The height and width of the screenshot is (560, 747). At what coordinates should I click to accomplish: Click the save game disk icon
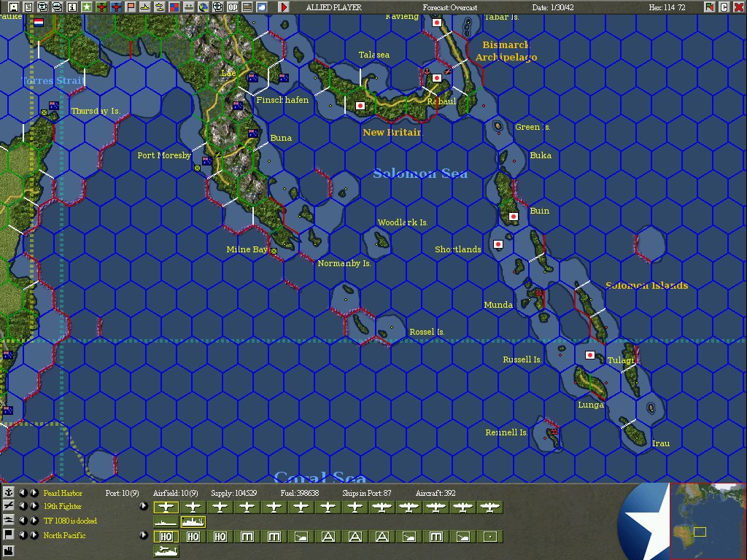13,7
